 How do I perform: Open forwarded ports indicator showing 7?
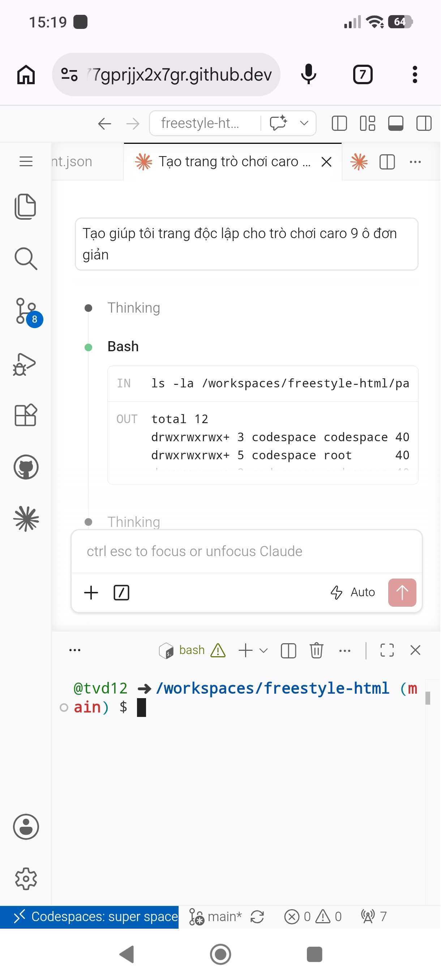pos(374,917)
